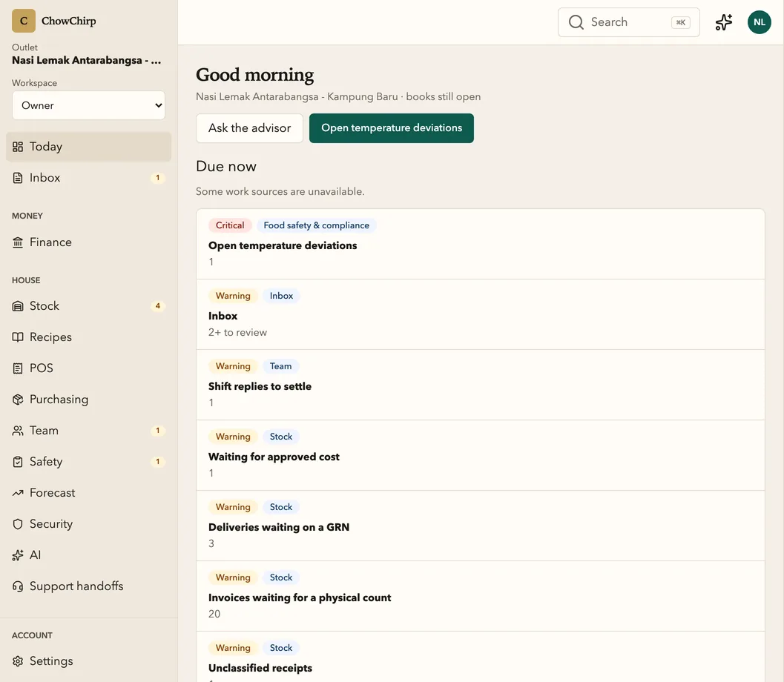The image size is (784, 682).
Task: Open Invoices waiting for a physical count
Action: 481,596
